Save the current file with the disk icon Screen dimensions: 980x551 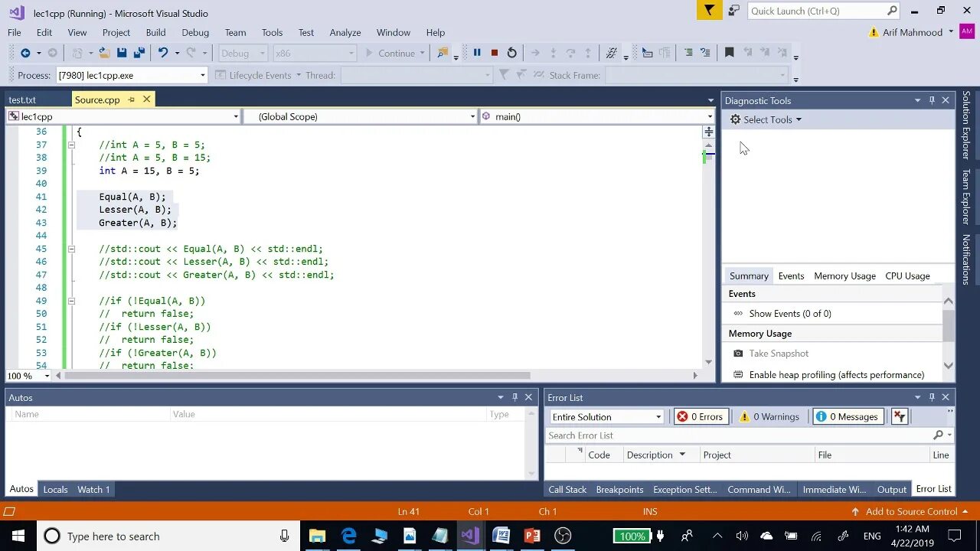click(122, 53)
